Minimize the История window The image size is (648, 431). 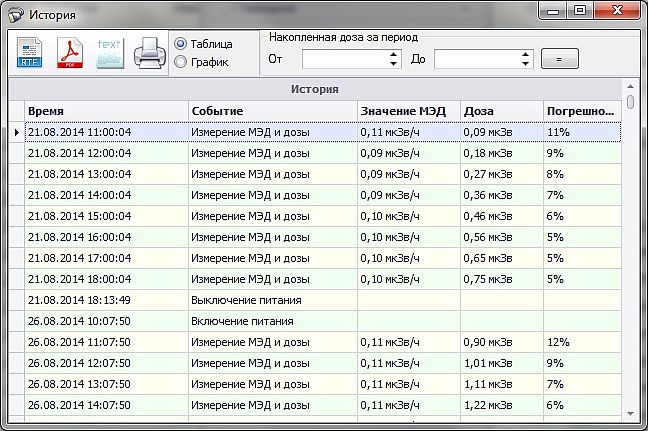pyautogui.click(x=553, y=11)
